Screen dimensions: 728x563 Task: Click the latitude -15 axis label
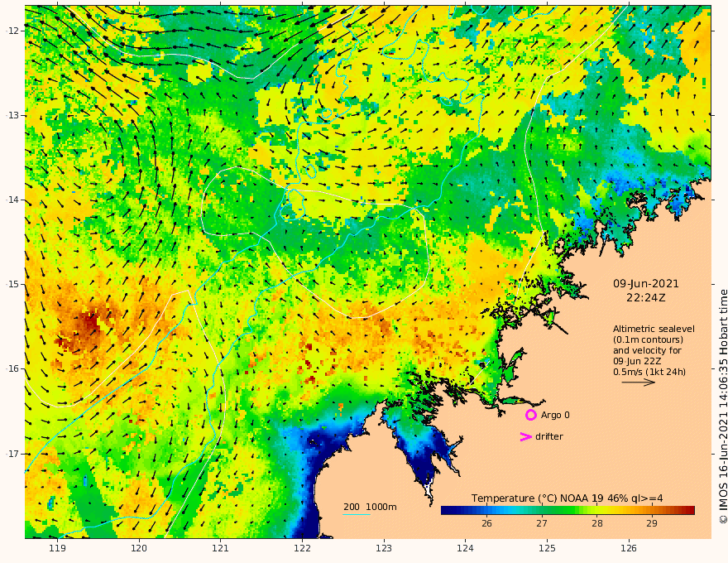click(x=12, y=284)
